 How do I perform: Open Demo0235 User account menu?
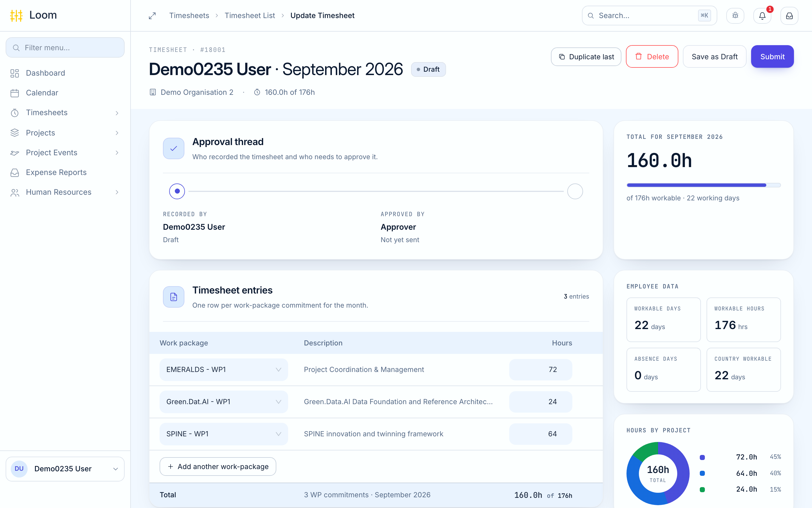pyautogui.click(x=65, y=469)
